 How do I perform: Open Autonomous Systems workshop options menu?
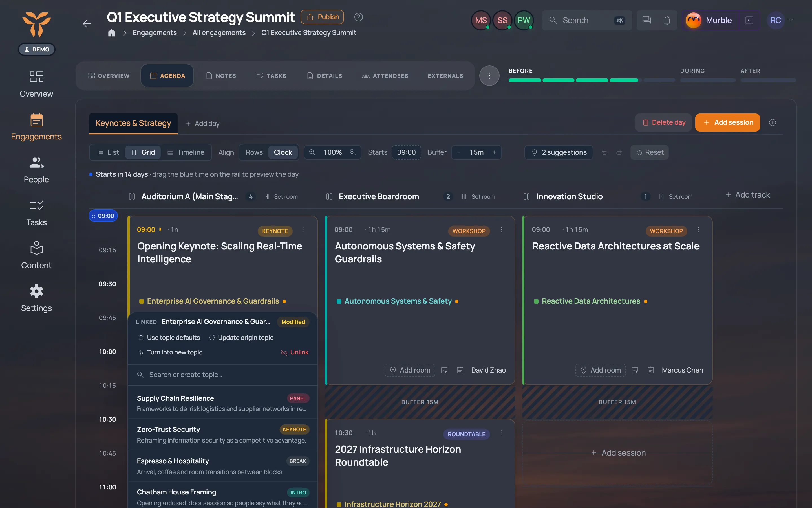501,230
